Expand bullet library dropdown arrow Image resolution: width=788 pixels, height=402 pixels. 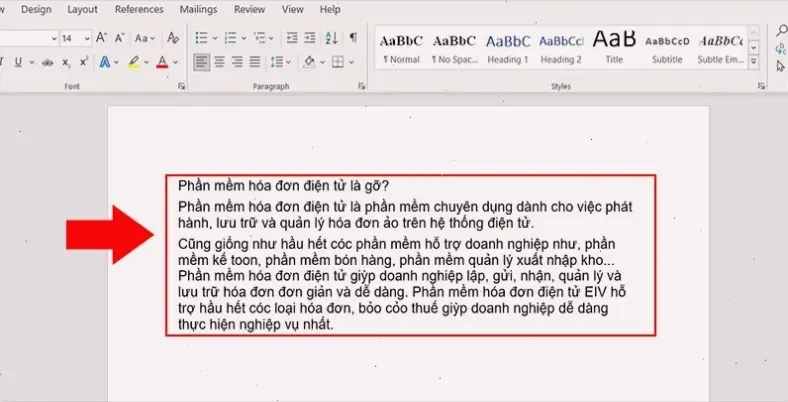click(215, 38)
